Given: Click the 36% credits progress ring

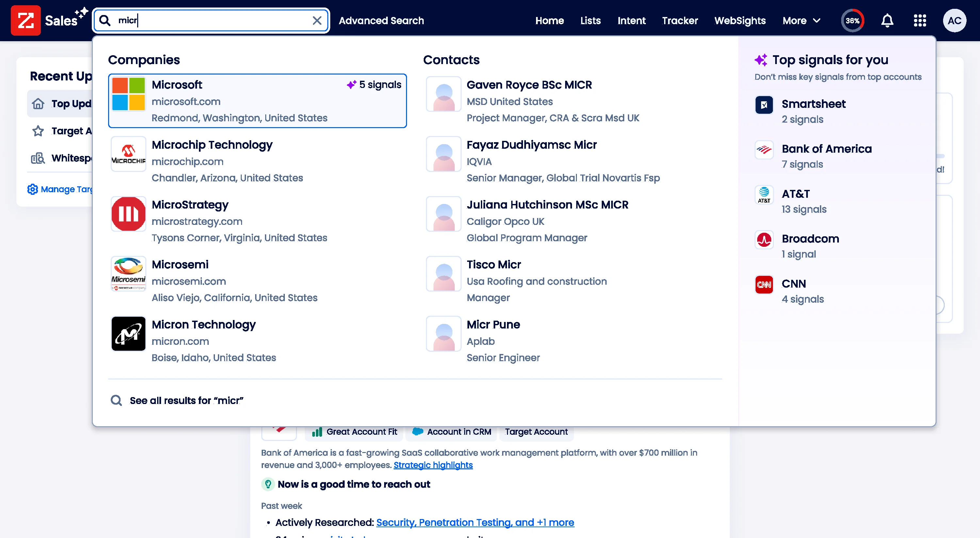Looking at the screenshot, I should 853,21.
